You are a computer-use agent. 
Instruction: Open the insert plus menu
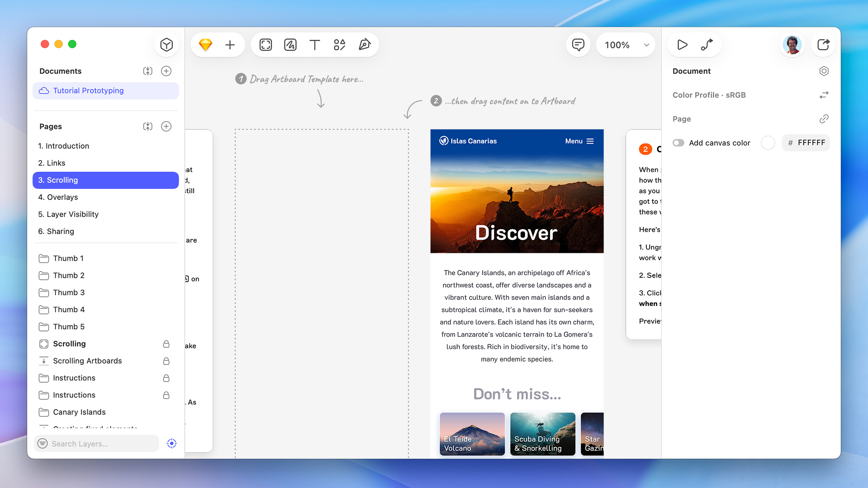230,45
